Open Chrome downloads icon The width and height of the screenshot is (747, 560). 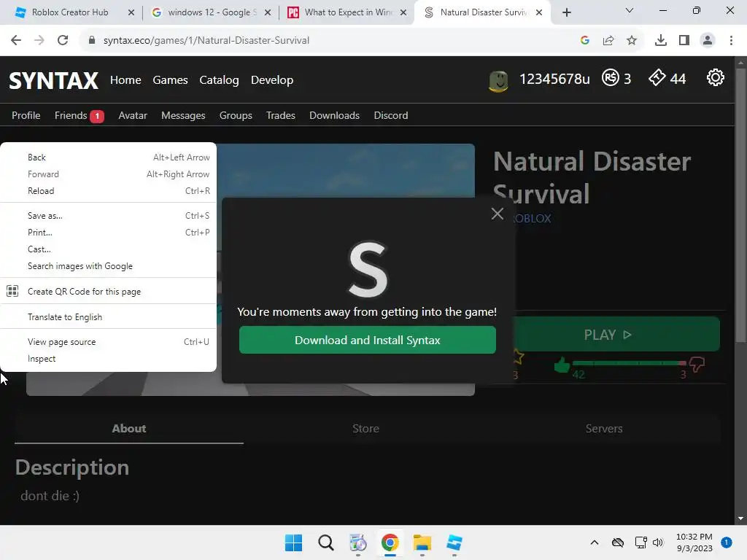pos(661,41)
